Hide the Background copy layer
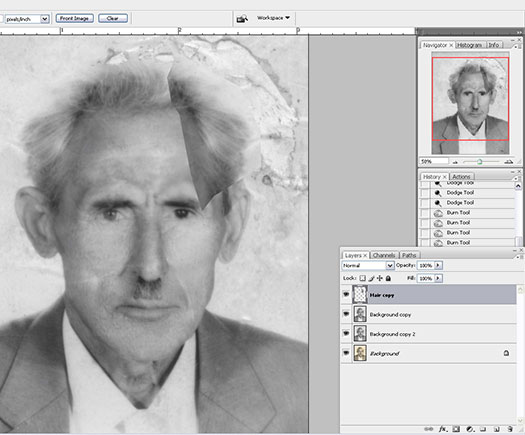The width and height of the screenshot is (525, 435). tap(346, 314)
